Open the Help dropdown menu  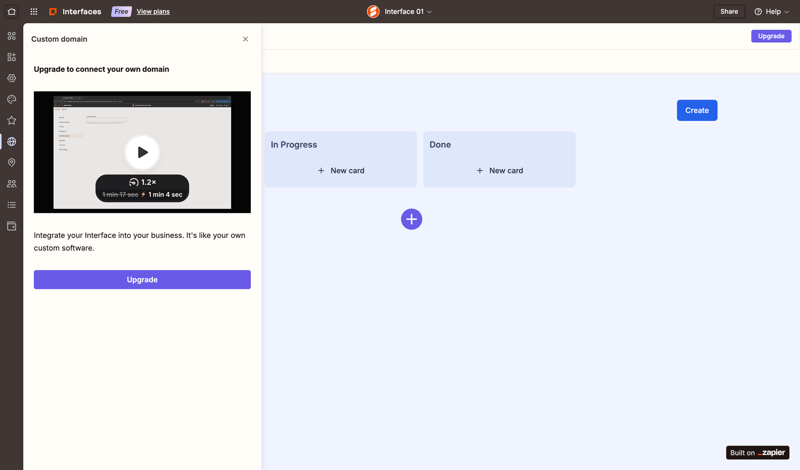point(771,11)
